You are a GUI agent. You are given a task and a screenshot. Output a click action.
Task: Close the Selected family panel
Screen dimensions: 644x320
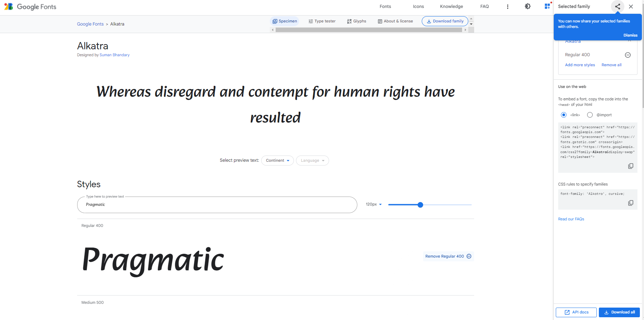[x=631, y=7]
